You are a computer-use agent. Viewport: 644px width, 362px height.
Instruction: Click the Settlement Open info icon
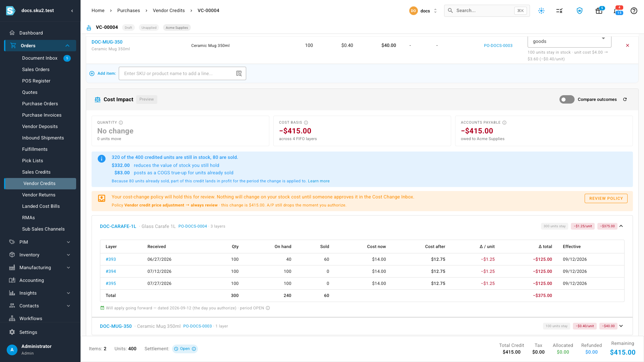[x=194, y=349]
